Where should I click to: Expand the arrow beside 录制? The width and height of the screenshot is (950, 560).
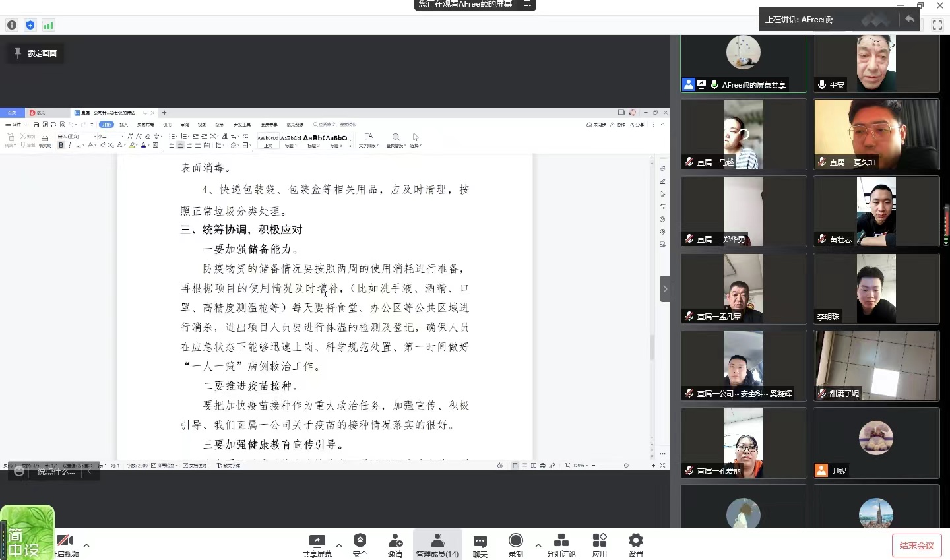tap(538, 545)
